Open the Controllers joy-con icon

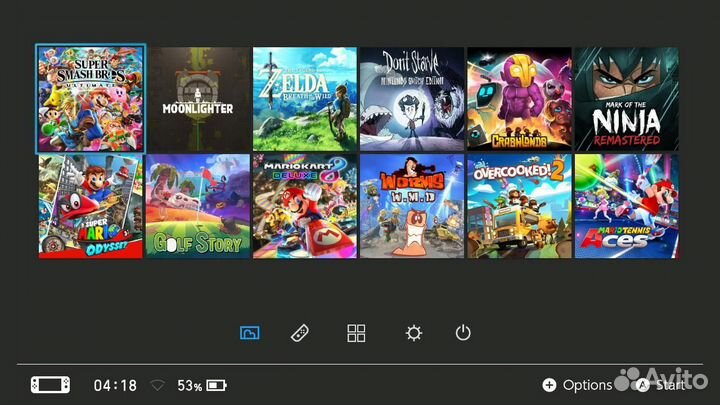pyautogui.click(x=300, y=333)
